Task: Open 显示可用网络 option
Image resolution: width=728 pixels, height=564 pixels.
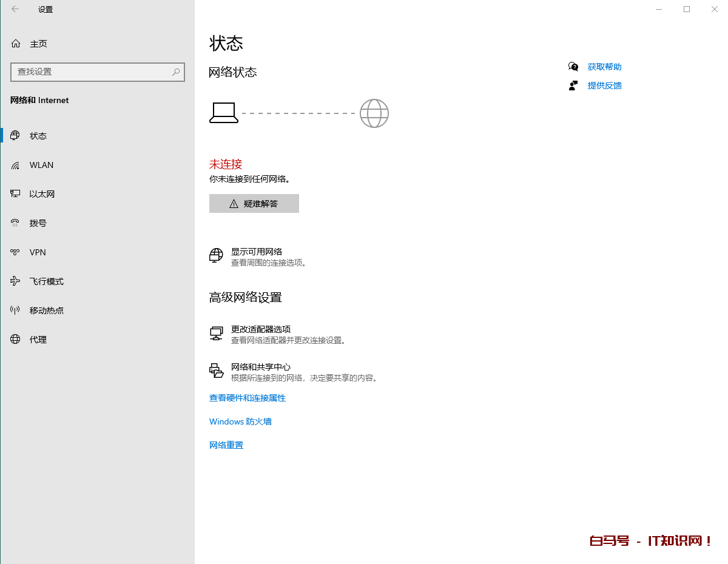Action: (256, 252)
